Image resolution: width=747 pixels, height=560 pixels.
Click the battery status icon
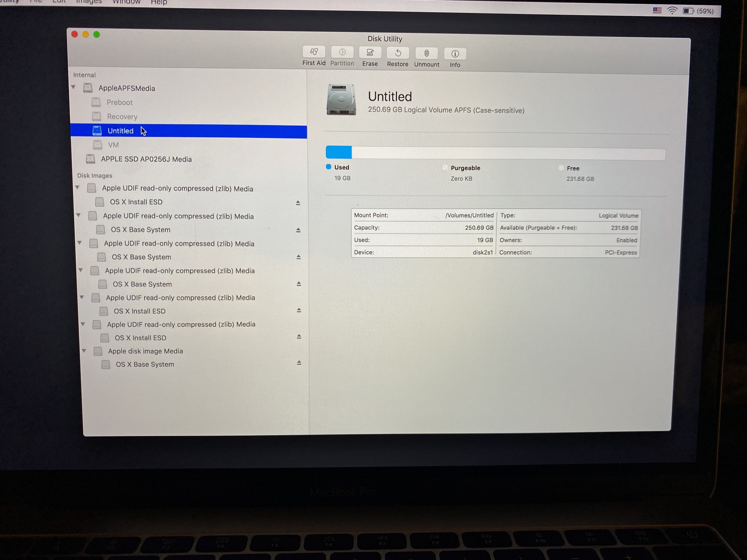point(688,11)
